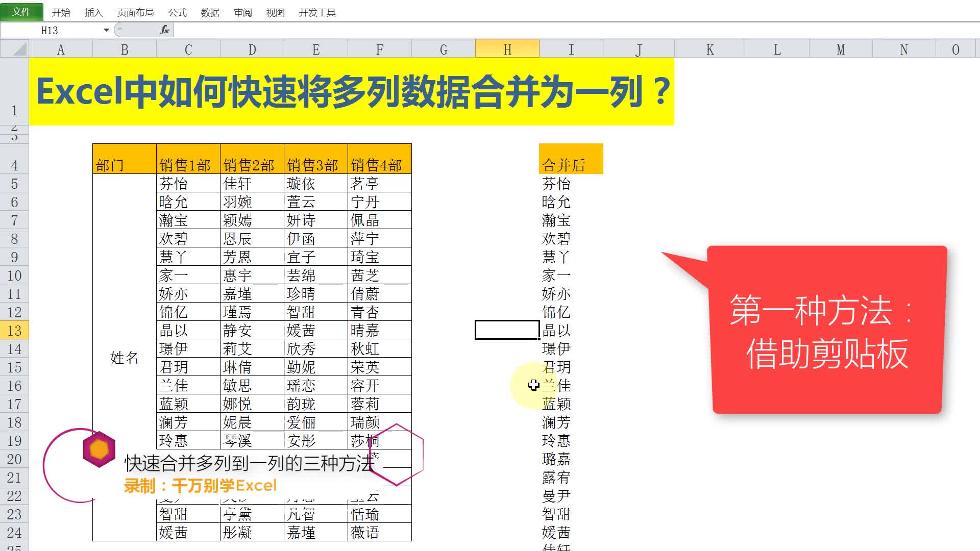
Task: Select cell 羽婉 in 销售2部 column
Action: tap(252, 202)
